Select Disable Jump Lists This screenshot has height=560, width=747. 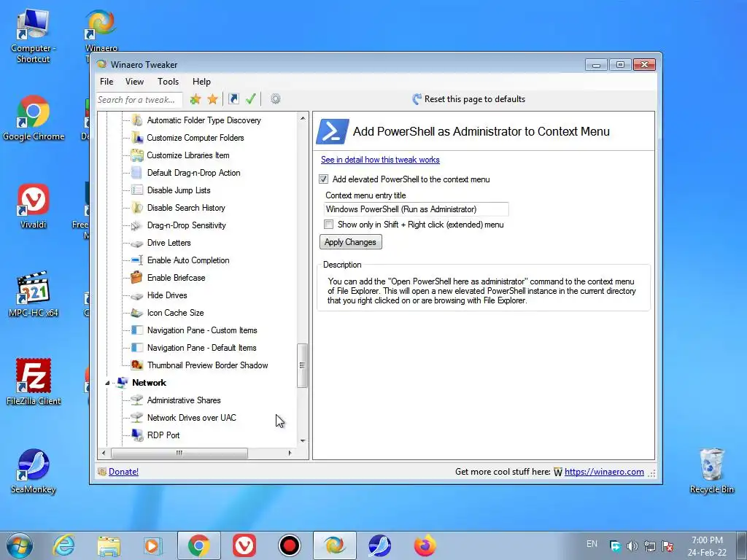coord(179,190)
